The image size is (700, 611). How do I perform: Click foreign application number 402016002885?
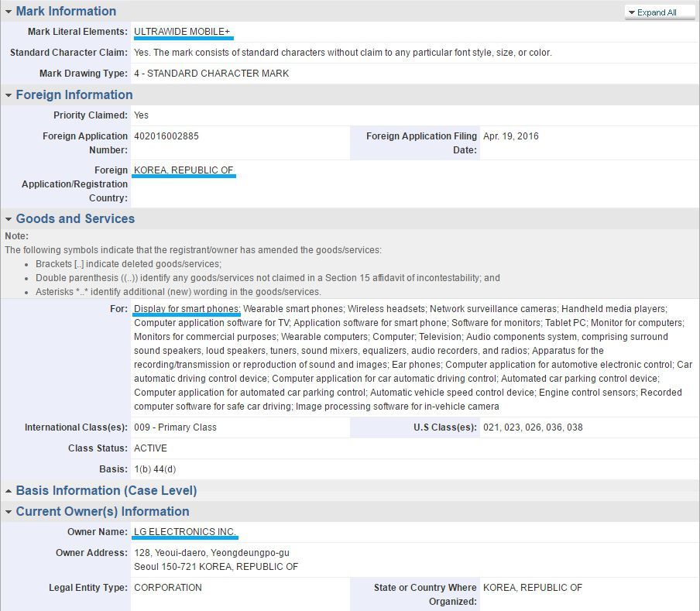tap(166, 136)
